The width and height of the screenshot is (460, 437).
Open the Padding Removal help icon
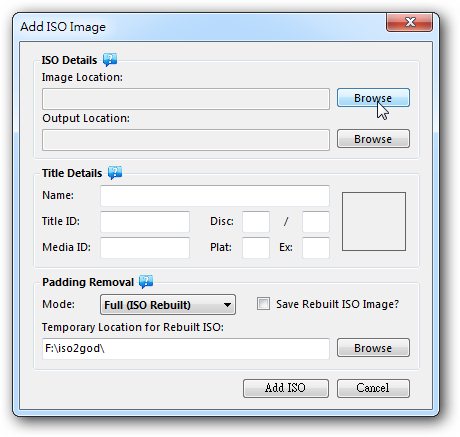pyautogui.click(x=146, y=282)
